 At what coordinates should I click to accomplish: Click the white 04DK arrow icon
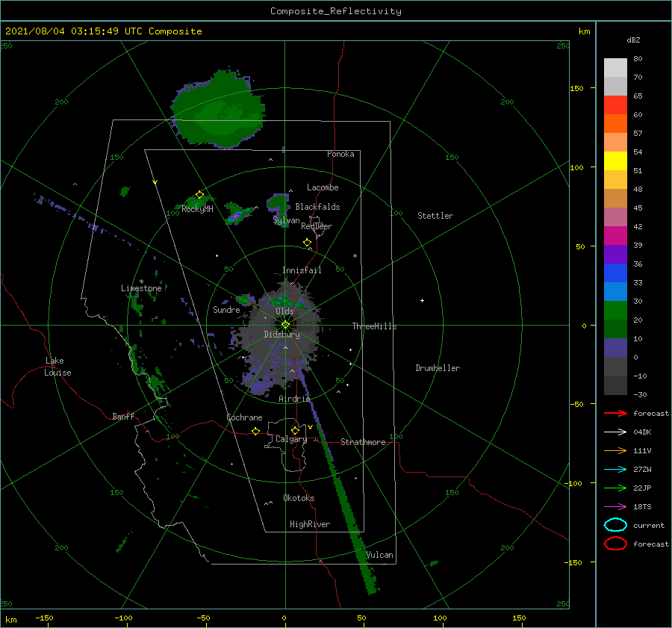point(615,432)
